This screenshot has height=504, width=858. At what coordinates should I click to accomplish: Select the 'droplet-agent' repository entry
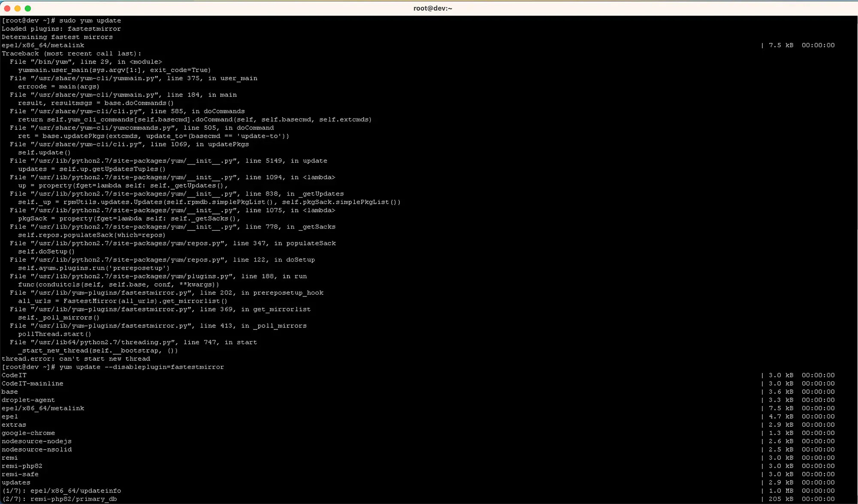(x=28, y=400)
